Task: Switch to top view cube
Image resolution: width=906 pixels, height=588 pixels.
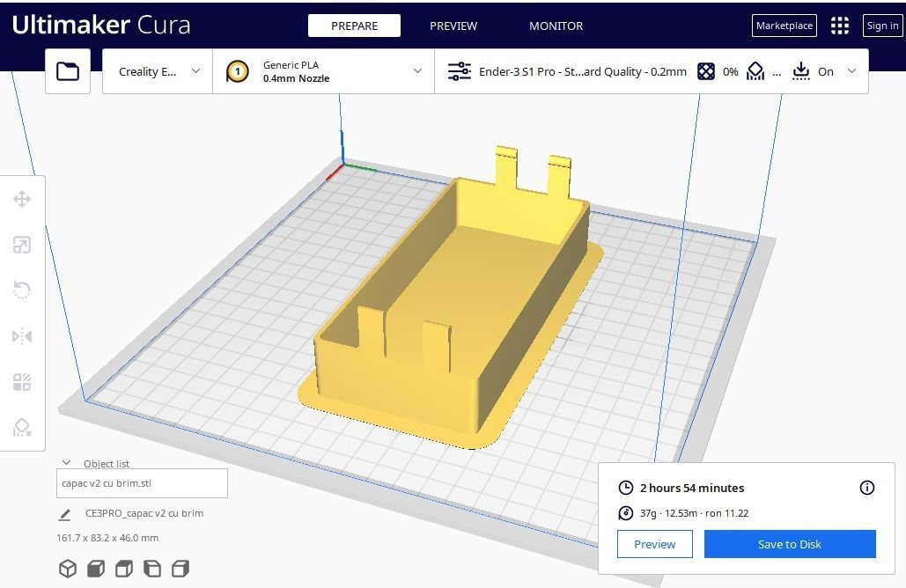Action: [124, 569]
